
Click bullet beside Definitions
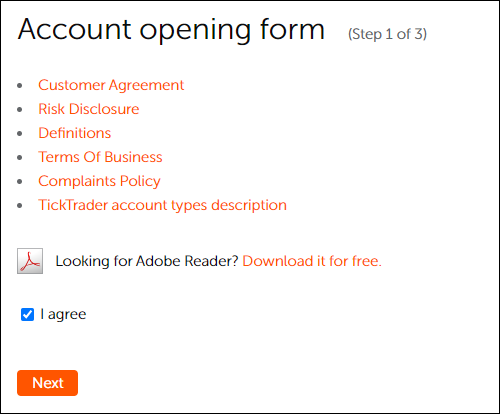[x=20, y=134]
